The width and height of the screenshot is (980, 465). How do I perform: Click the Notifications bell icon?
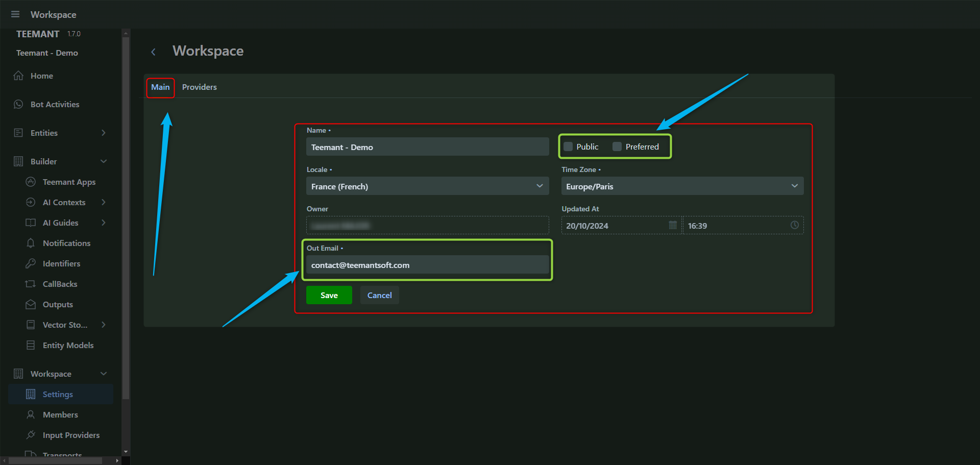[31, 243]
